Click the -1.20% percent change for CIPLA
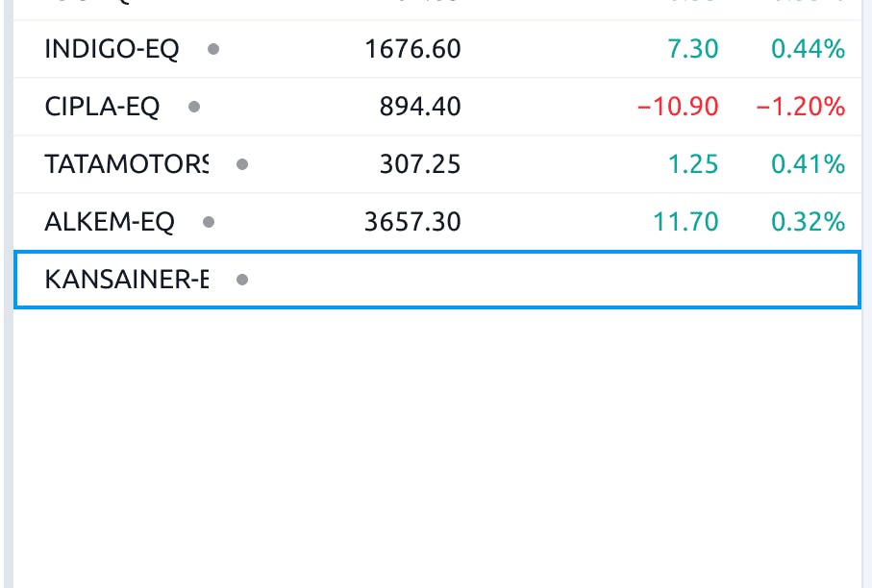 [x=801, y=106]
